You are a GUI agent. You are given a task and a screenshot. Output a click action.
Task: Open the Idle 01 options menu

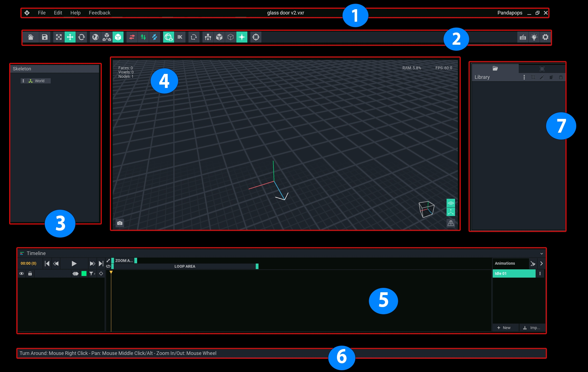(x=540, y=274)
